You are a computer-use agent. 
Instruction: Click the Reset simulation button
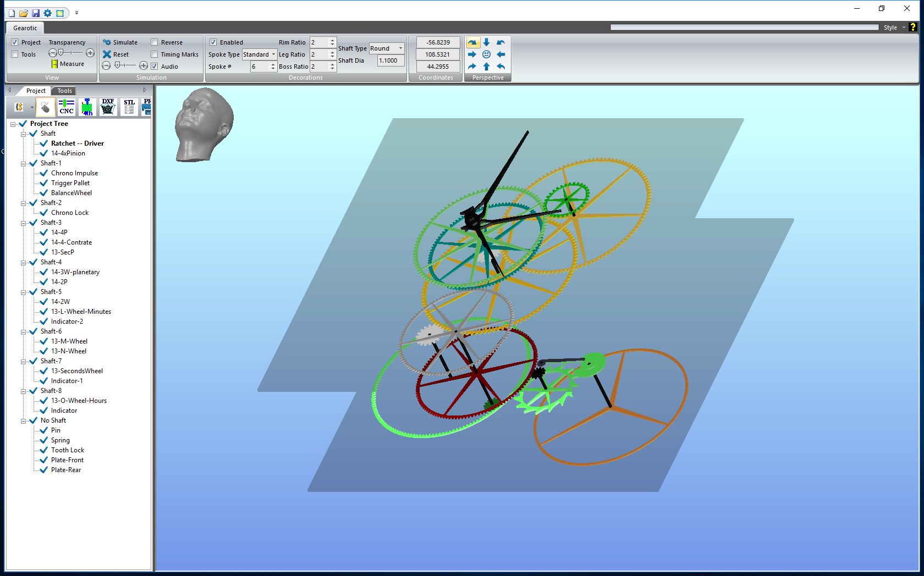116,54
